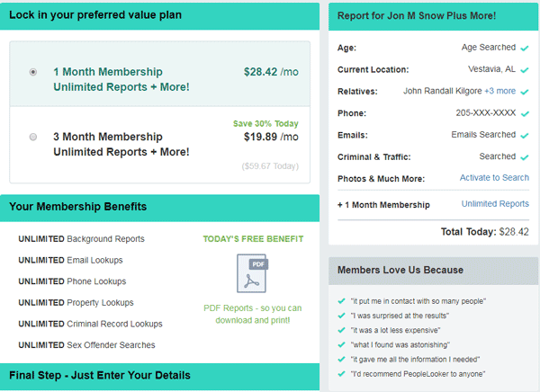Select the 1 Month Membership radio button
This screenshot has width=540, height=392.
pyautogui.click(x=33, y=72)
